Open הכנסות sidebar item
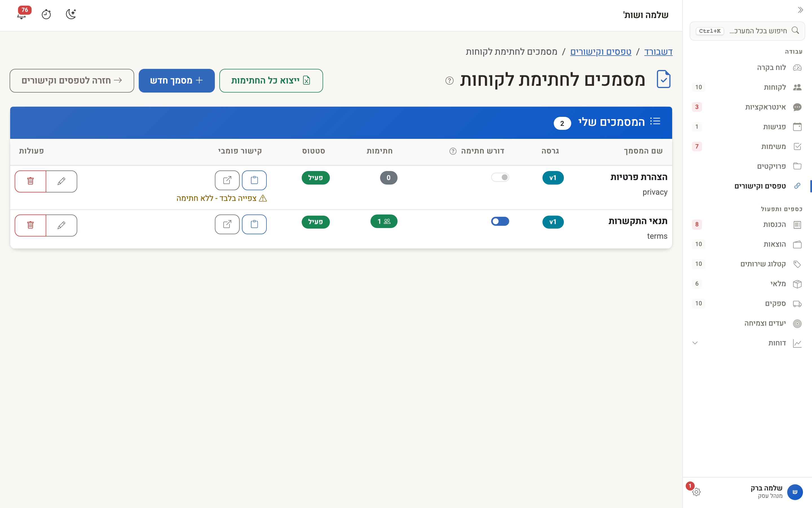This screenshot has height=508, width=812. click(747, 224)
